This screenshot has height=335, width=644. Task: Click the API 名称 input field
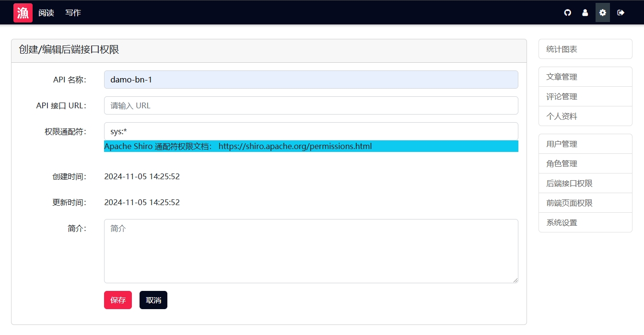pyautogui.click(x=311, y=80)
